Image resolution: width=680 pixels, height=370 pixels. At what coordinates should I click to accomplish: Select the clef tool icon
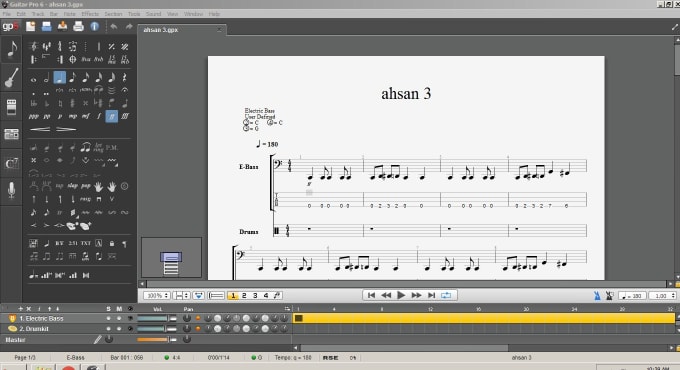[33, 46]
